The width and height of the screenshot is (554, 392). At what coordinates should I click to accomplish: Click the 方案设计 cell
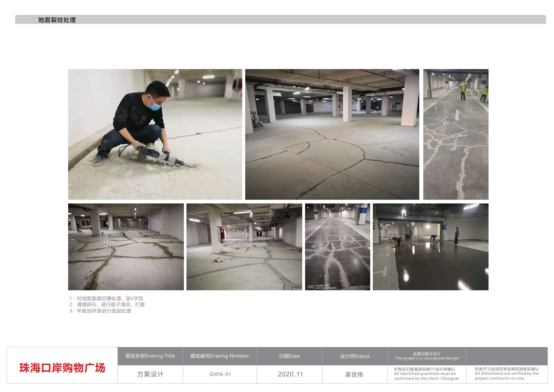click(150, 374)
